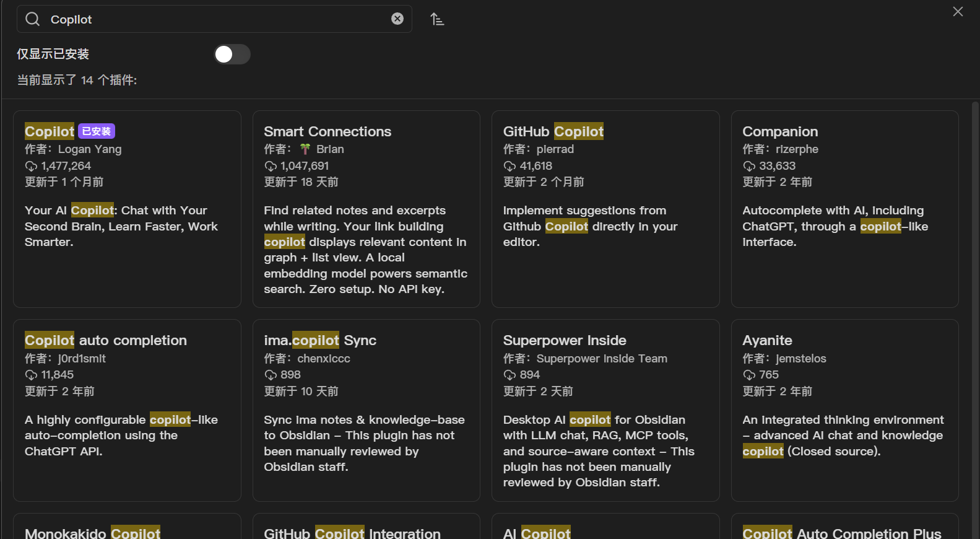Click the download icon beside 1,047,691
980x539 pixels.
point(271,166)
